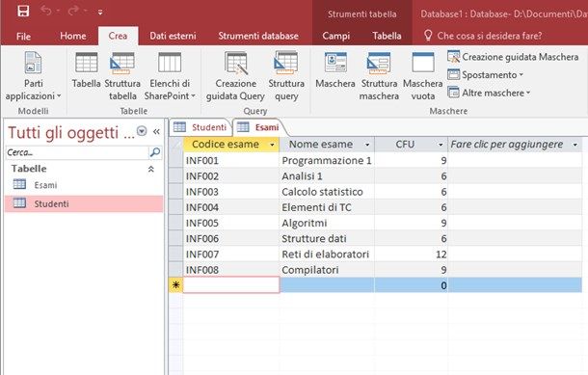This screenshot has height=375, width=588.
Task: Click the Cerca search field in navigation pane
Action: click(77, 152)
